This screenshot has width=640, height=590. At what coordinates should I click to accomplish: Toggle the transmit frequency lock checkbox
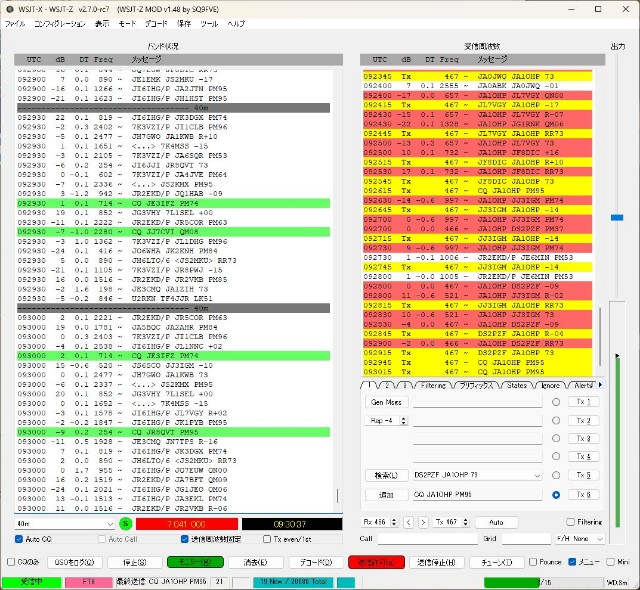pyautogui.click(x=184, y=539)
